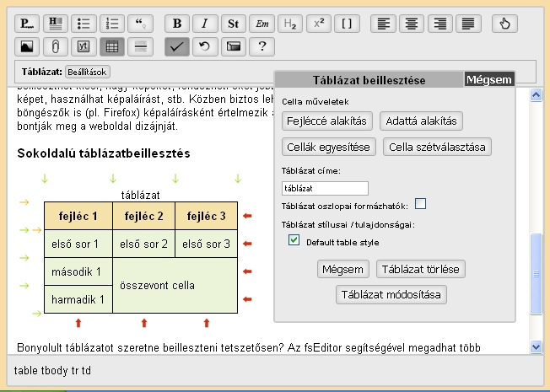Open the Beállítások table settings
The width and height of the screenshot is (550, 392).
point(88,72)
